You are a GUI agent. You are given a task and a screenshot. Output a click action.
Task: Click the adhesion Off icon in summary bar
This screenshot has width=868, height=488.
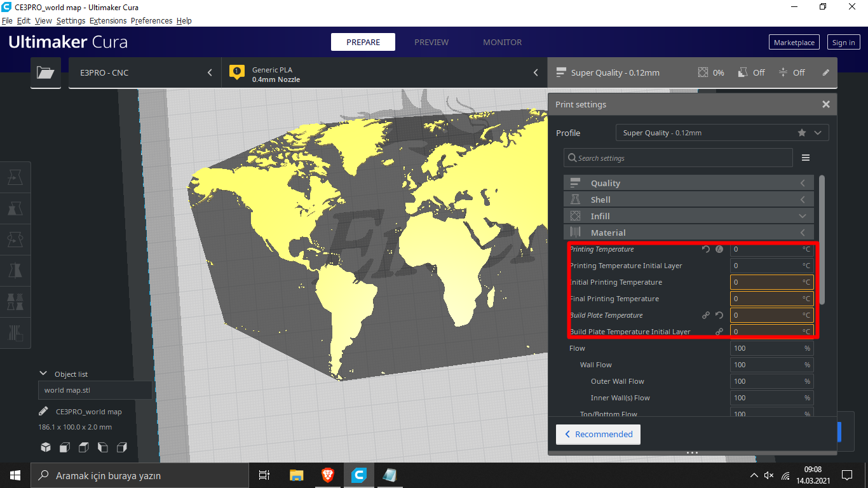tap(783, 72)
